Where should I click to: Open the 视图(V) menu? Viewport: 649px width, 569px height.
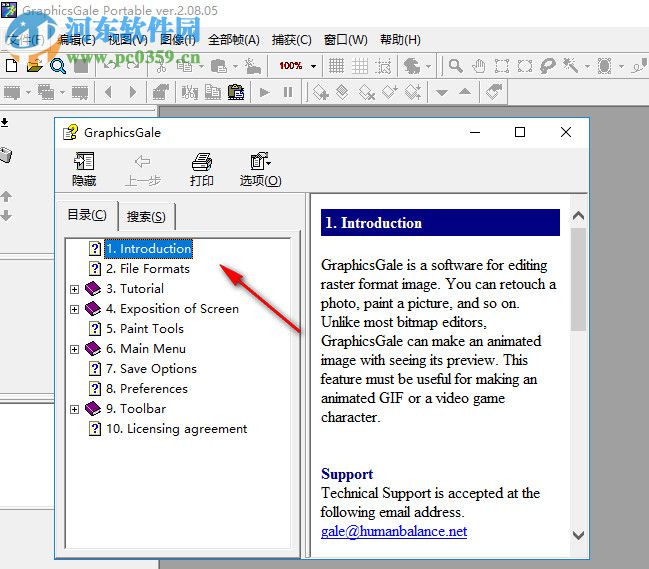[x=127, y=40]
